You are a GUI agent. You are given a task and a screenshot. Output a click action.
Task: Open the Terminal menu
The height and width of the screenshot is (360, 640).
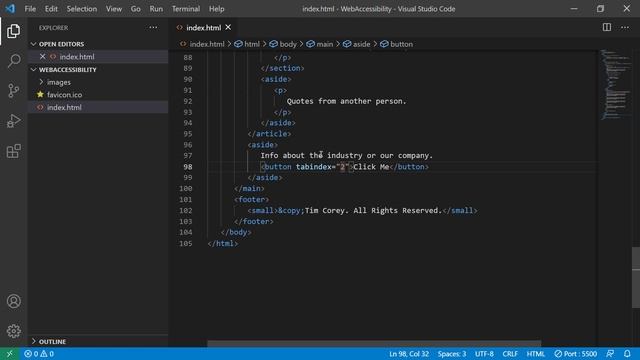click(186, 9)
